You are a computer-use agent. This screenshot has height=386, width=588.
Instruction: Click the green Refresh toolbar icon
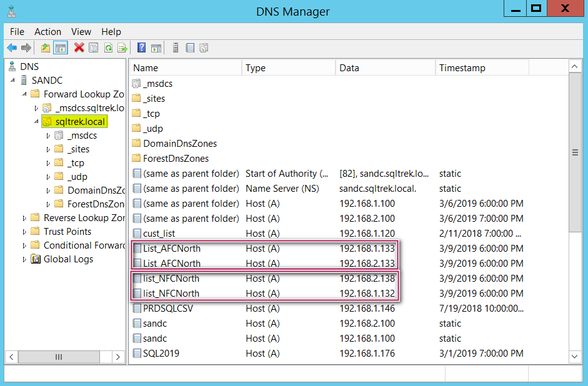108,47
